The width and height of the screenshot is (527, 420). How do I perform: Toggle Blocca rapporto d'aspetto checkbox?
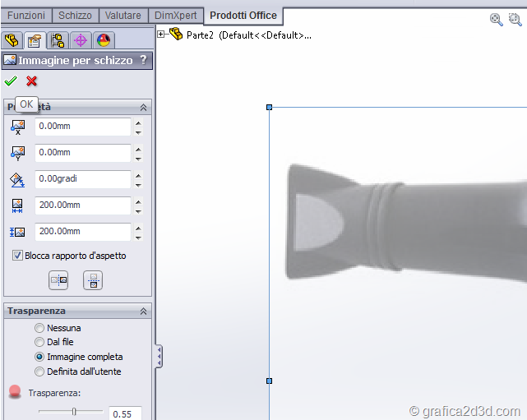18,256
